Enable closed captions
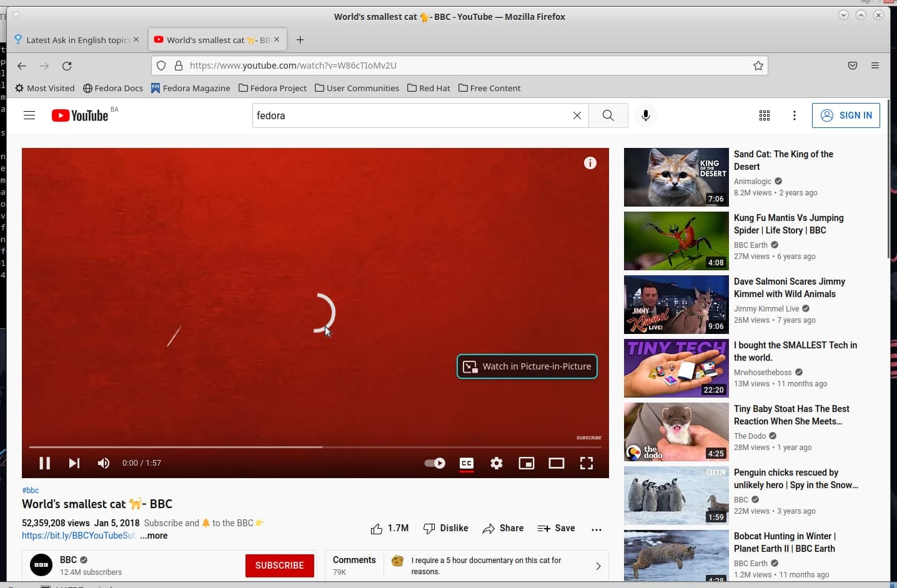Image resolution: width=897 pixels, height=588 pixels. click(467, 463)
